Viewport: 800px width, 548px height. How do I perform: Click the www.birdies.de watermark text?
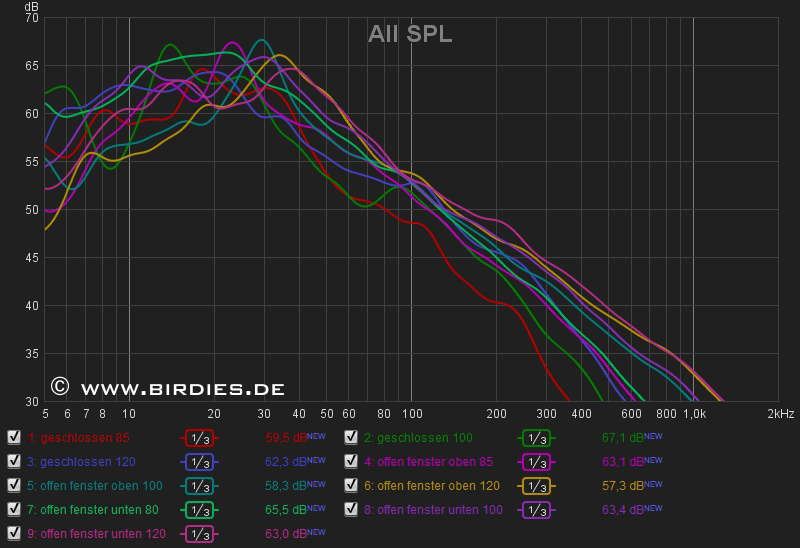coord(182,388)
